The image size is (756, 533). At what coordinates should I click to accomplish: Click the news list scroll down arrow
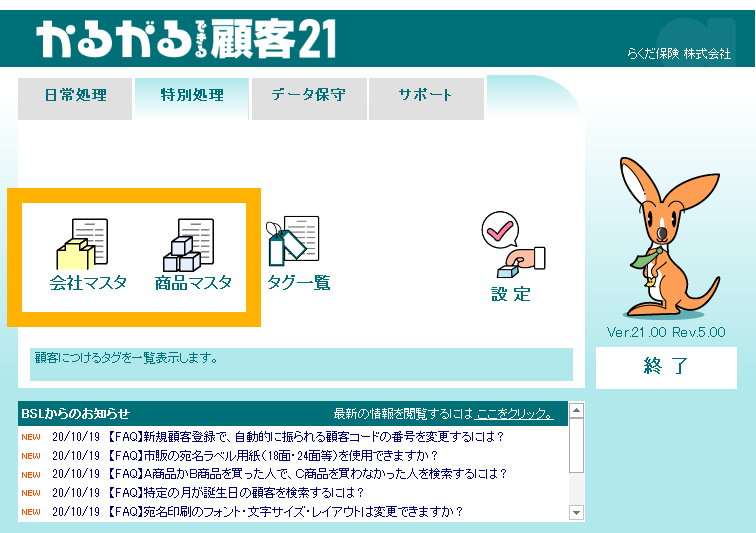[x=576, y=512]
